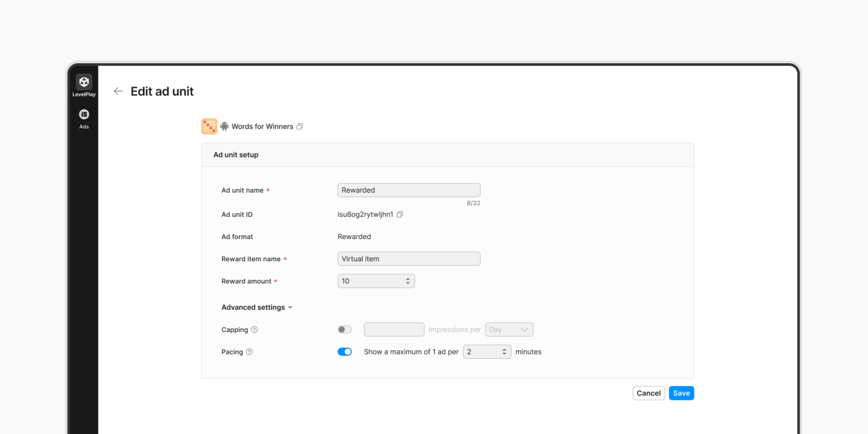The height and width of the screenshot is (434, 868).
Task: Copy the app name using the copy icon
Action: (x=300, y=126)
